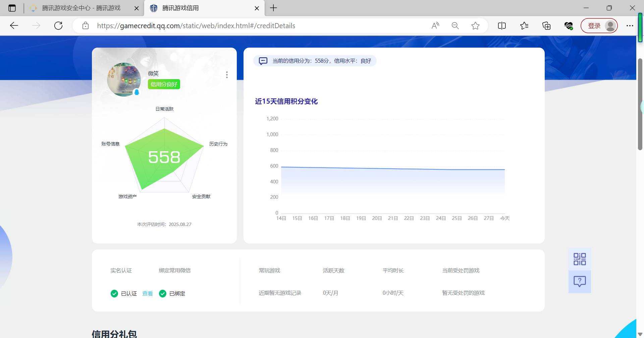Viewport: 644px width, 338px height.
Task: Click the 0小时/天 average duration value
Action: tap(393, 293)
